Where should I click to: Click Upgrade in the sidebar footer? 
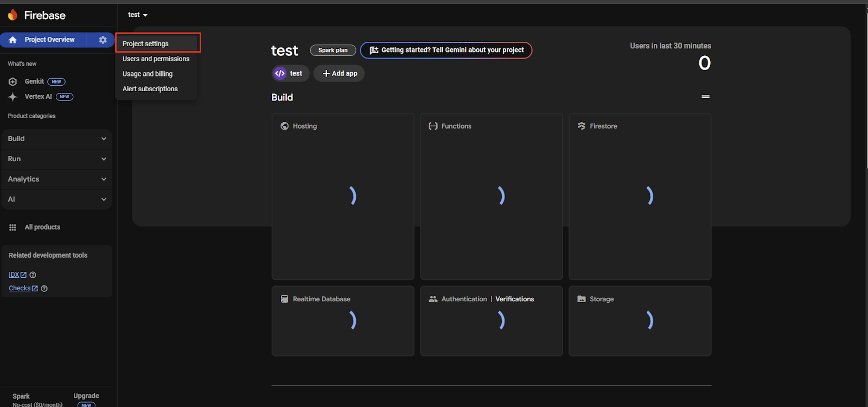(86, 396)
